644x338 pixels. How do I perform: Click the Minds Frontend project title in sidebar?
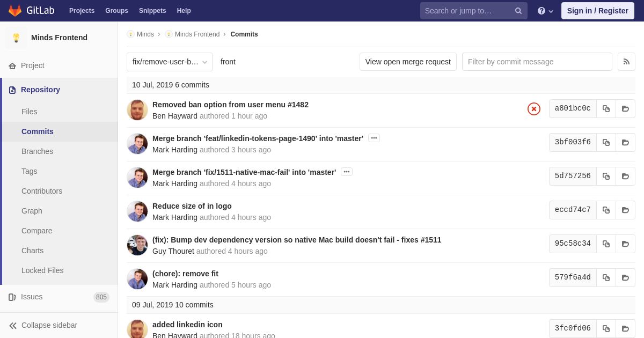(x=59, y=38)
